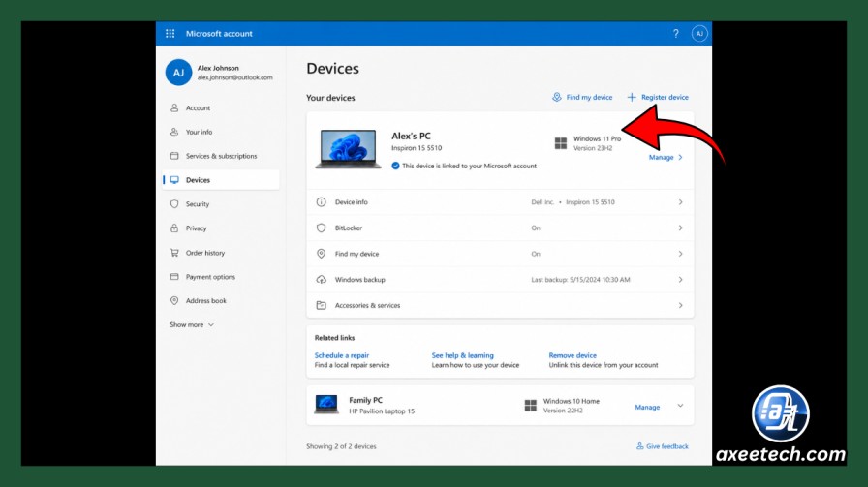Click See help & learning link
868x487 pixels.
click(463, 356)
